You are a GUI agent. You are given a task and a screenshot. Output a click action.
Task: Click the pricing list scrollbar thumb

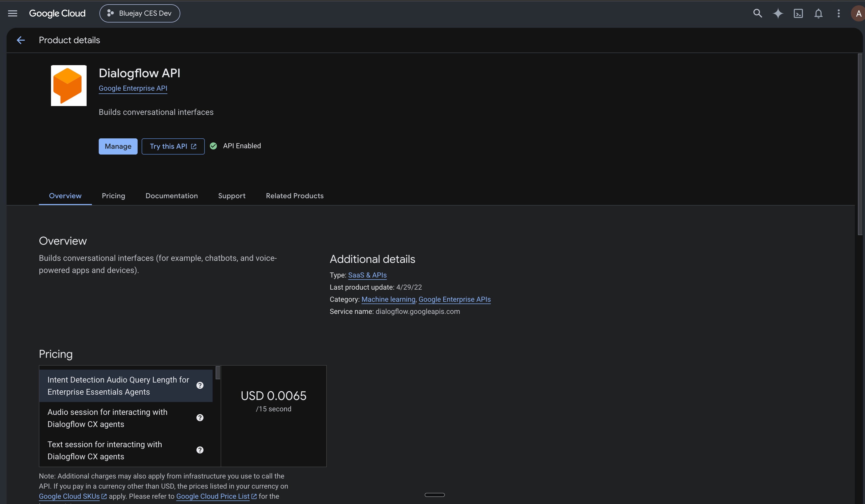(218, 372)
